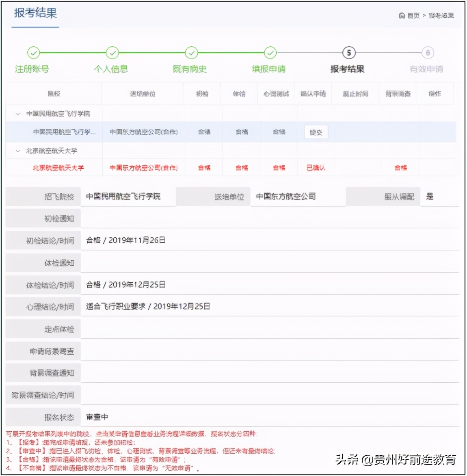
Task: Click the home icon in the breadcrumb
Action: tap(402, 16)
